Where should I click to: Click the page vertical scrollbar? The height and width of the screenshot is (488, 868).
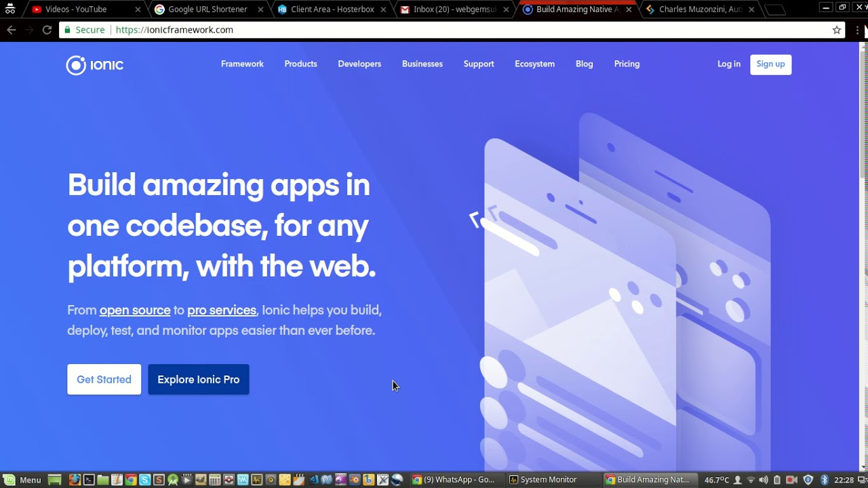(x=863, y=256)
